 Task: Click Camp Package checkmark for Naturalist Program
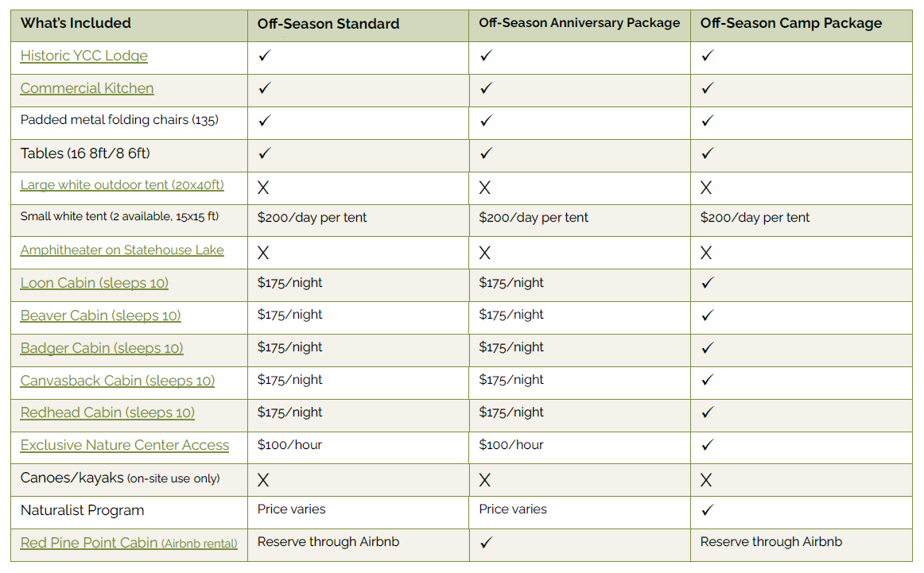tap(708, 510)
